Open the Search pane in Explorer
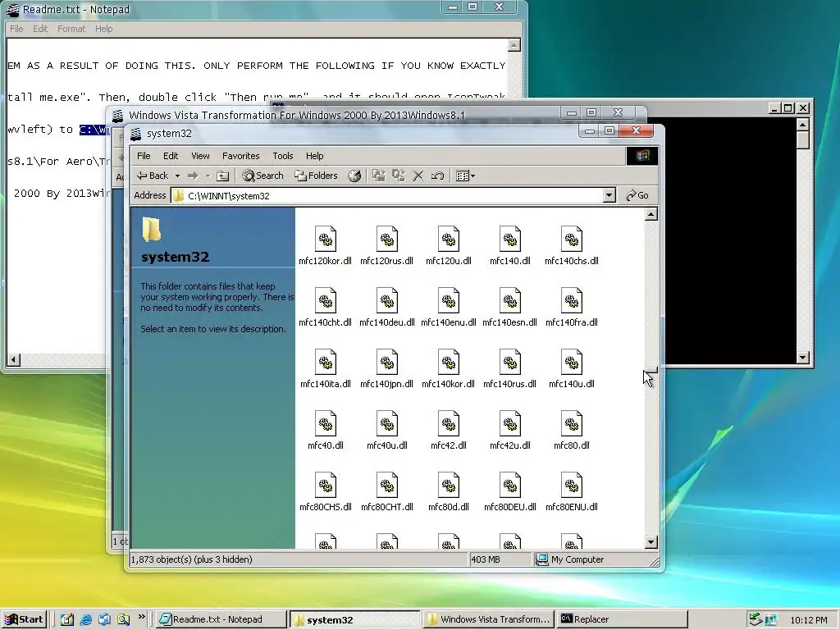 click(262, 176)
